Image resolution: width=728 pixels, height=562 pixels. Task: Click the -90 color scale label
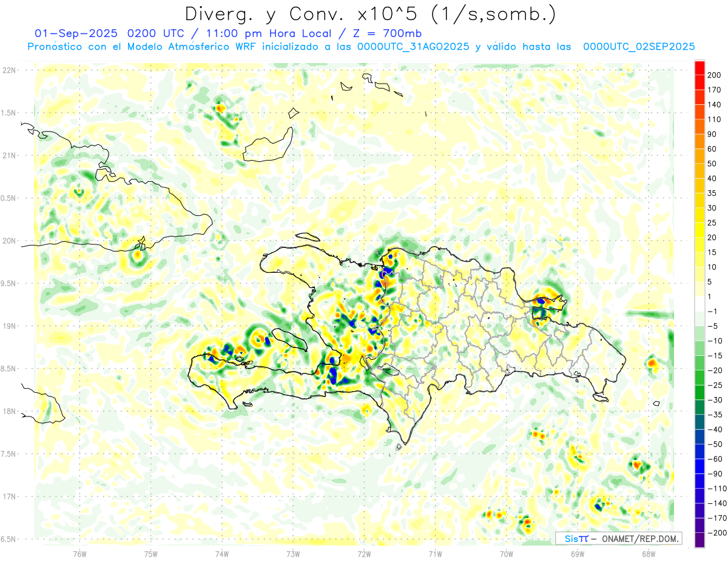point(714,473)
